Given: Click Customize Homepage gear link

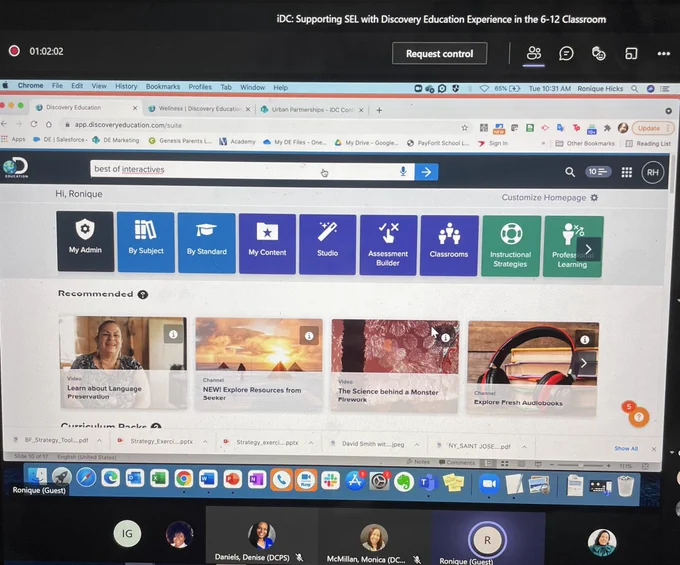Looking at the screenshot, I should point(549,198).
